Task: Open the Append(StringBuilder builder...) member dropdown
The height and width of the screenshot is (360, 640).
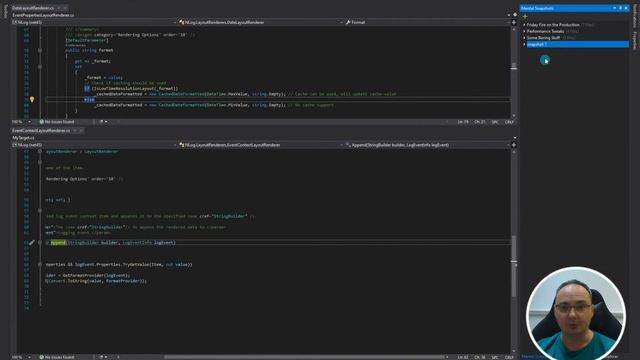Action: (427, 145)
